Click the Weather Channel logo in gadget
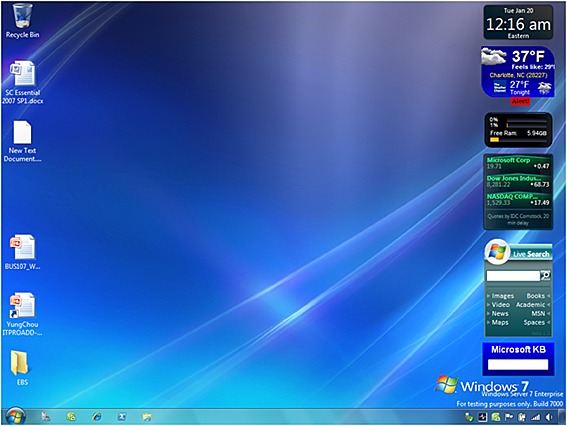This screenshot has height=426, width=567. (x=500, y=87)
